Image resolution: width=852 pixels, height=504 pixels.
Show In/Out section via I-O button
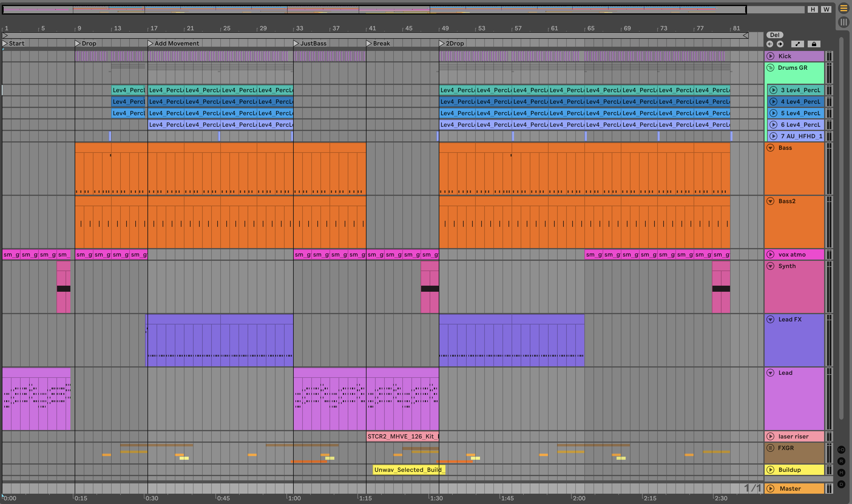pyautogui.click(x=841, y=450)
